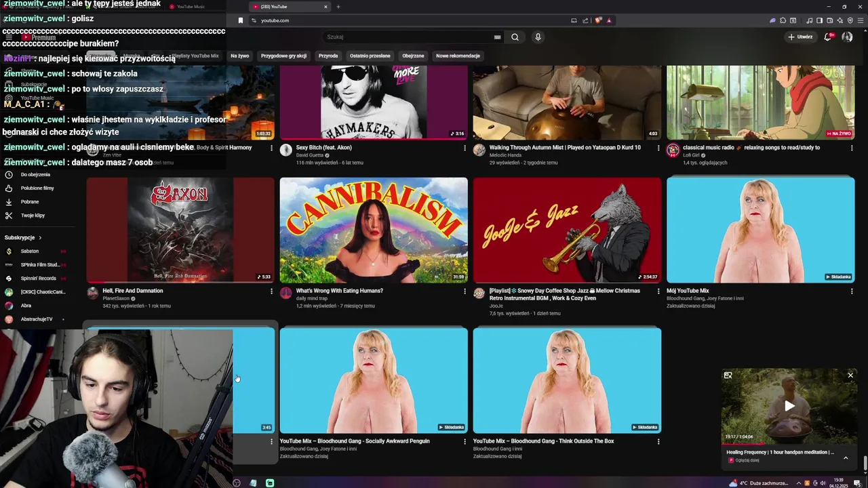This screenshot has height=488, width=868.
Task: Expand the miniplayer queue chevron
Action: [x=846, y=457]
